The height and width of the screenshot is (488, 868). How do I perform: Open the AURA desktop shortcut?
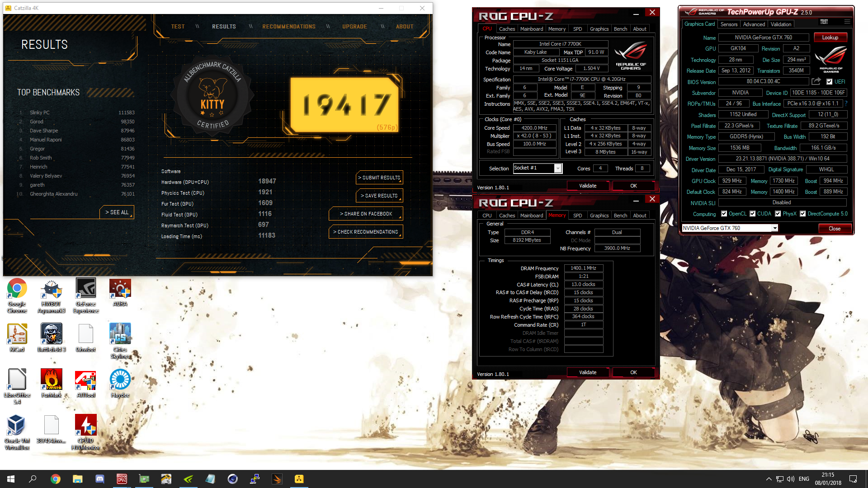(120, 293)
